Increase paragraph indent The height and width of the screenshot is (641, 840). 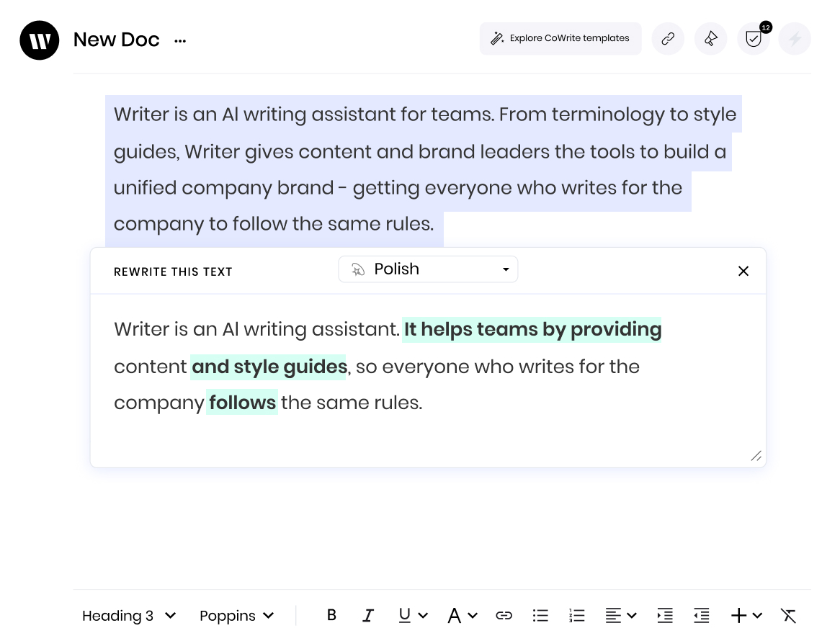point(665,616)
